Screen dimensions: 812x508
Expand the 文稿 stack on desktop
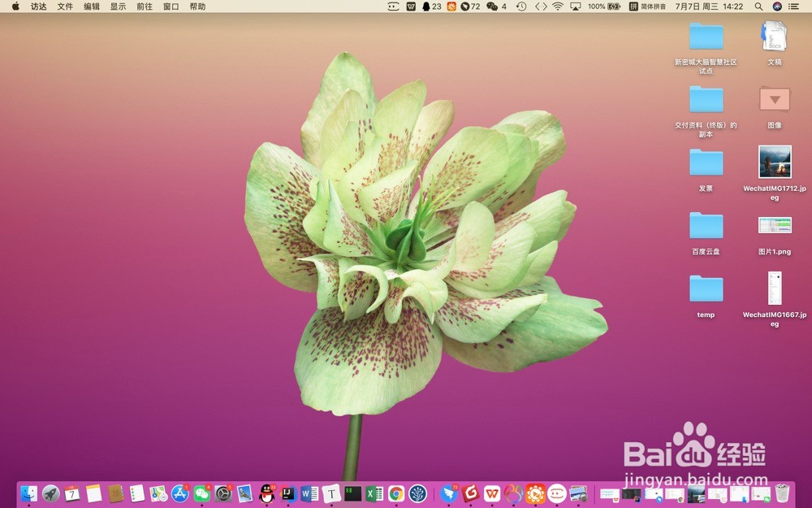[x=774, y=37]
